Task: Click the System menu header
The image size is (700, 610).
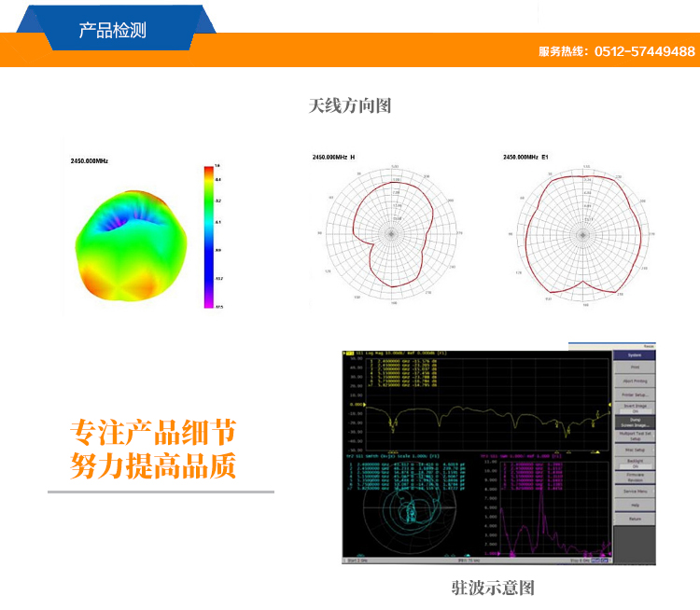Action: tap(634, 354)
